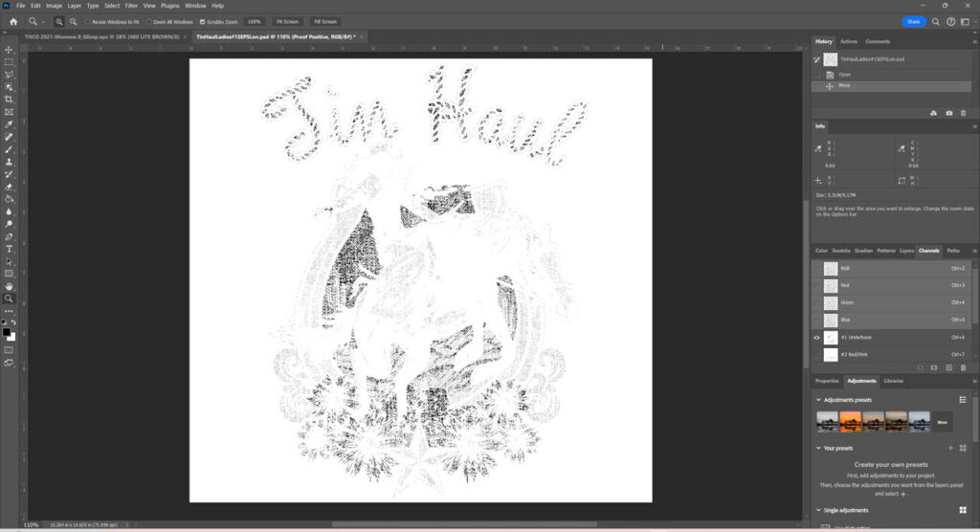Click the Home icon in options bar
This screenshot has width=980, height=532.
click(x=12, y=21)
